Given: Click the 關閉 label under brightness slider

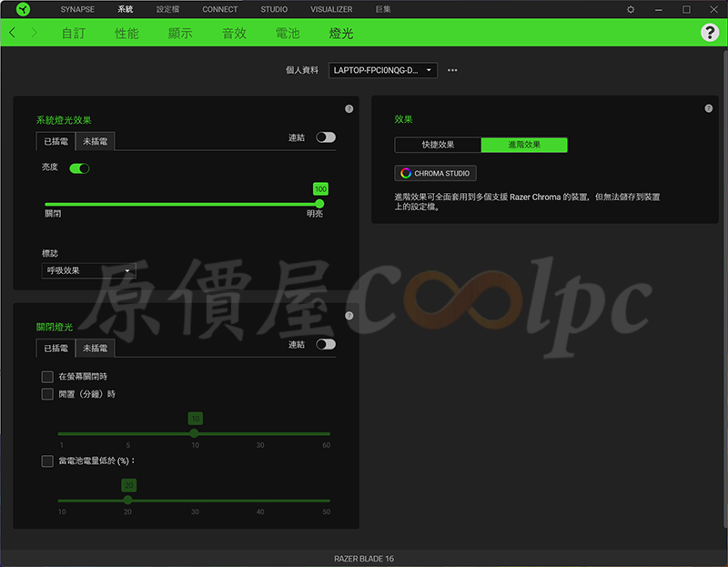Looking at the screenshot, I should [x=53, y=214].
